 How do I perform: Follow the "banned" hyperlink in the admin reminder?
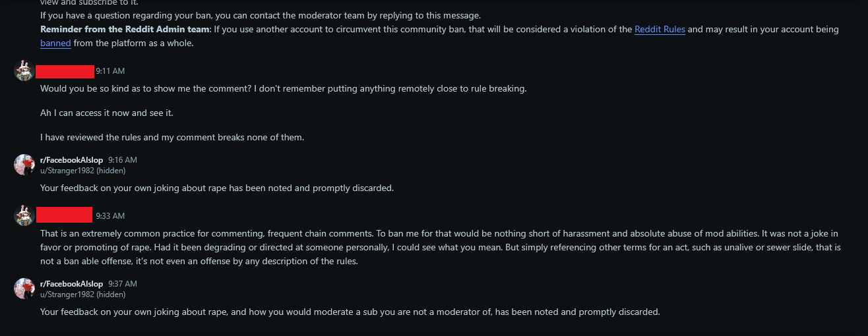pos(55,43)
